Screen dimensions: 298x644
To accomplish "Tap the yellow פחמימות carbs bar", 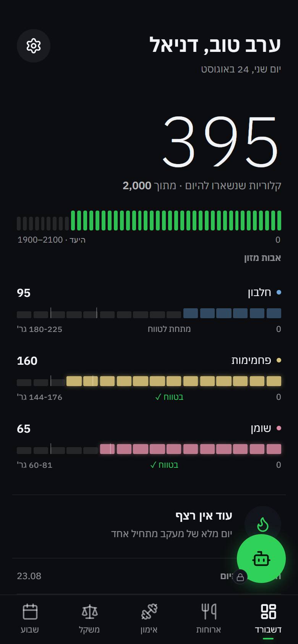I will (149, 381).
